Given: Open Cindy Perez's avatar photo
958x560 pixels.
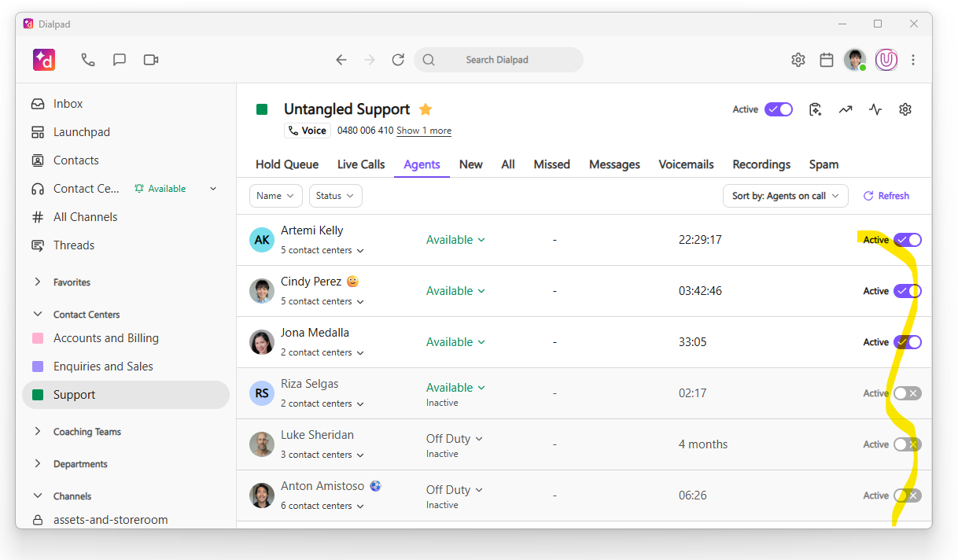Looking at the screenshot, I should 262,291.
